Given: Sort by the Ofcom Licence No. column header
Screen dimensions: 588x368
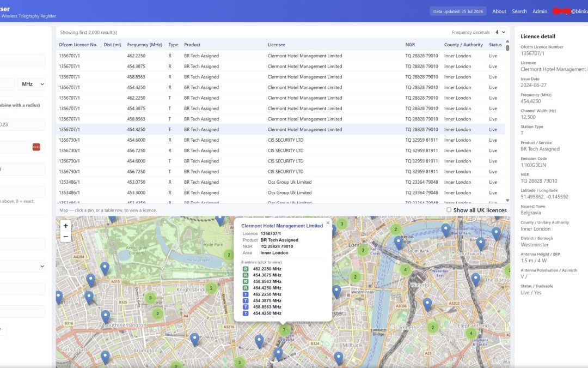Looking at the screenshot, I should (78, 44).
